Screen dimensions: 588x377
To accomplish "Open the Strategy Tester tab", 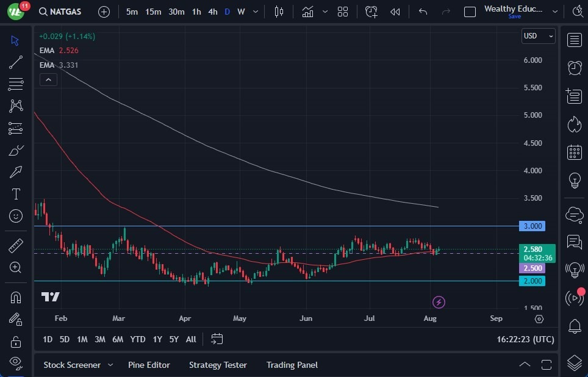I will (218, 365).
